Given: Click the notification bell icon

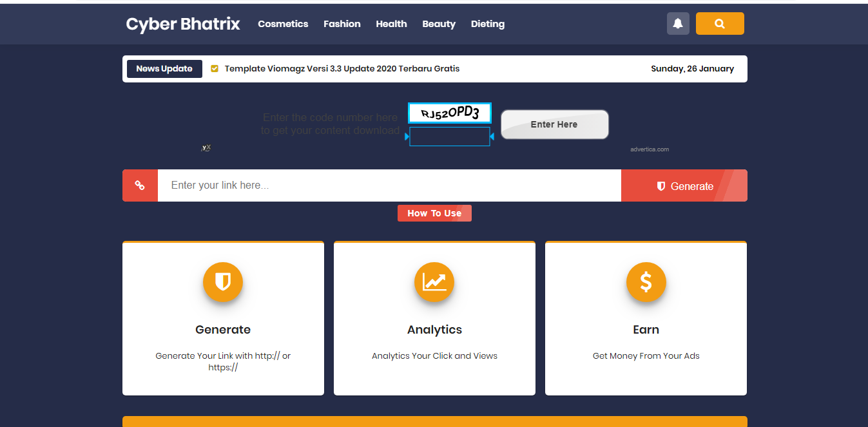Looking at the screenshot, I should (x=678, y=23).
